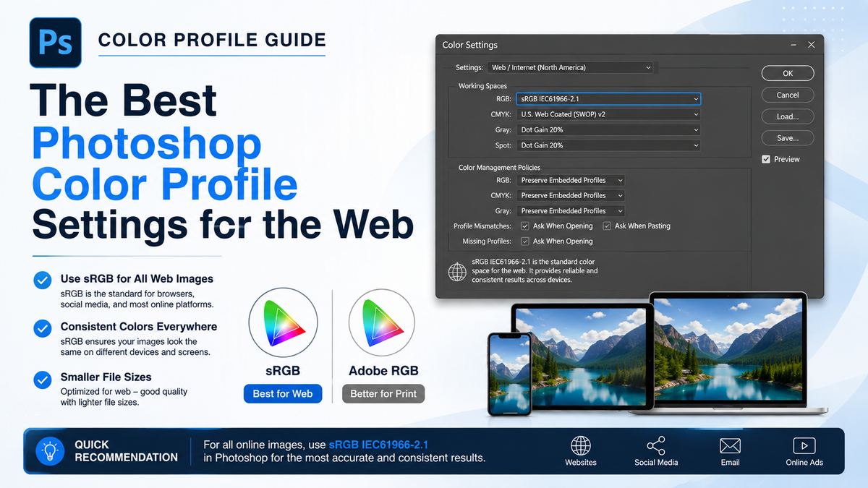Click the sRGB color gamut icon

[x=282, y=323]
